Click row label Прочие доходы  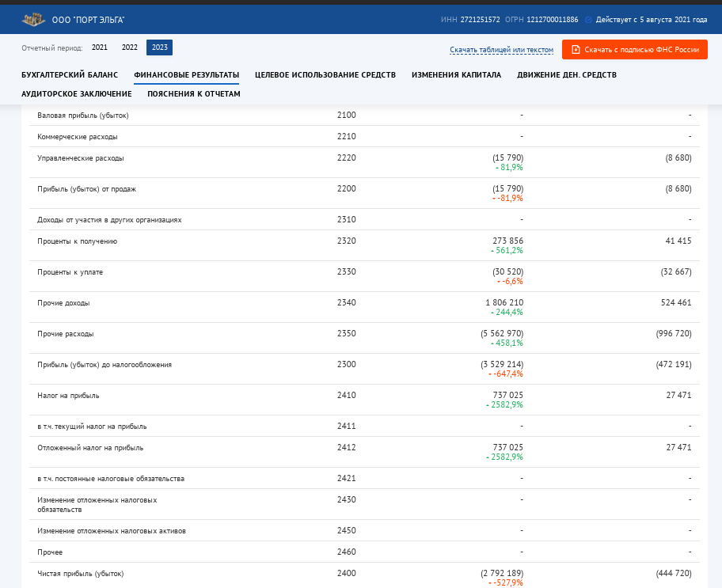[63, 303]
